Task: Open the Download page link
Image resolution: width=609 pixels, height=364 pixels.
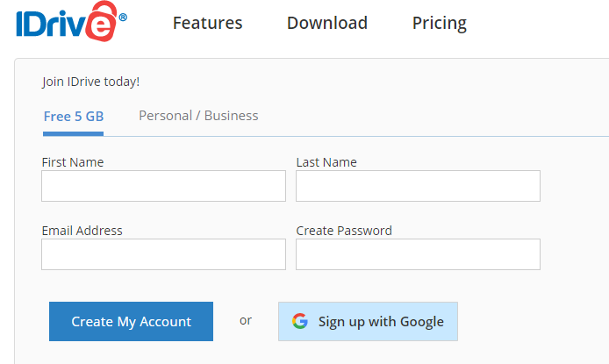Action: (327, 23)
